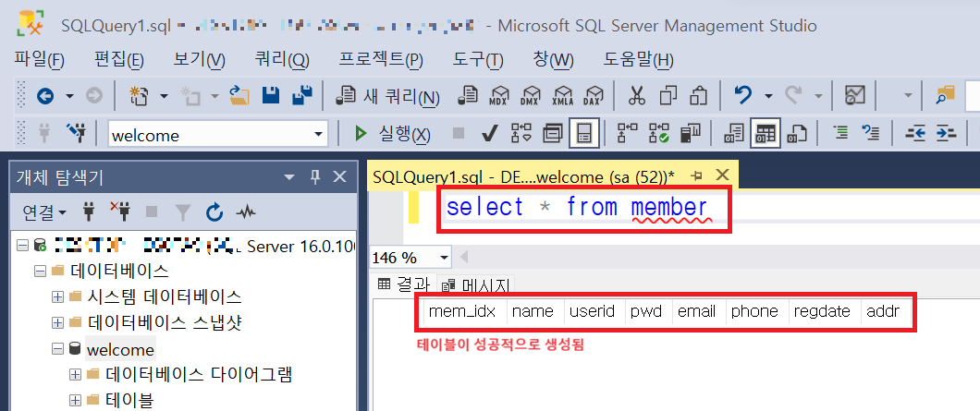Click the change connection icon

[76, 132]
